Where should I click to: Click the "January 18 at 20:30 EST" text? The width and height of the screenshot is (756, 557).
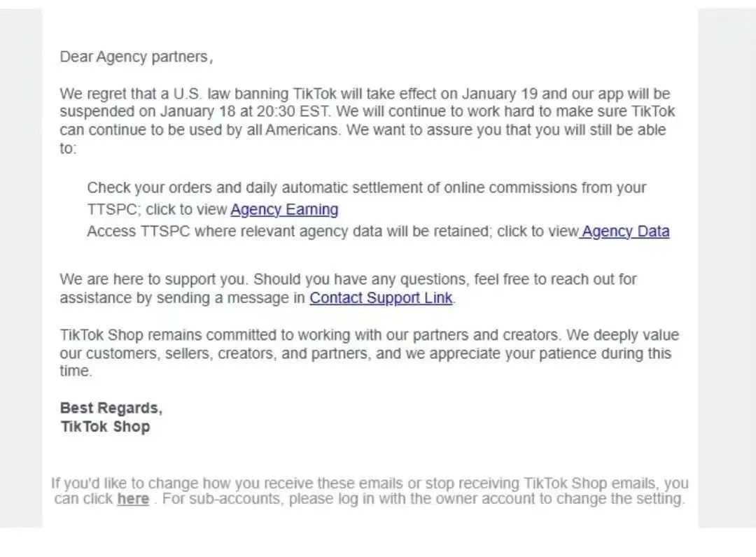point(245,112)
